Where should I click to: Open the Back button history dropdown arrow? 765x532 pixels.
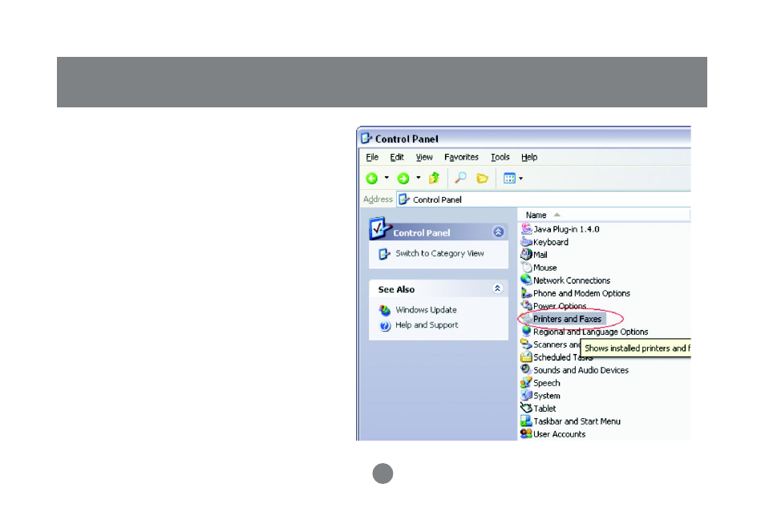387,178
